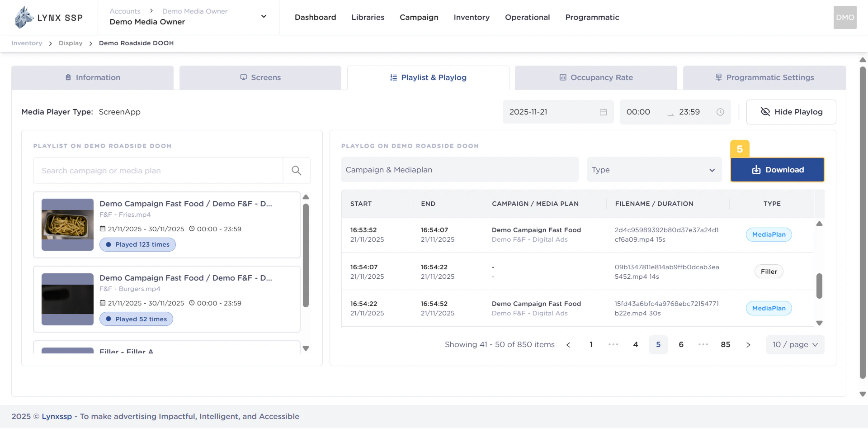
Task: Click the END column header
Action: pos(428,204)
